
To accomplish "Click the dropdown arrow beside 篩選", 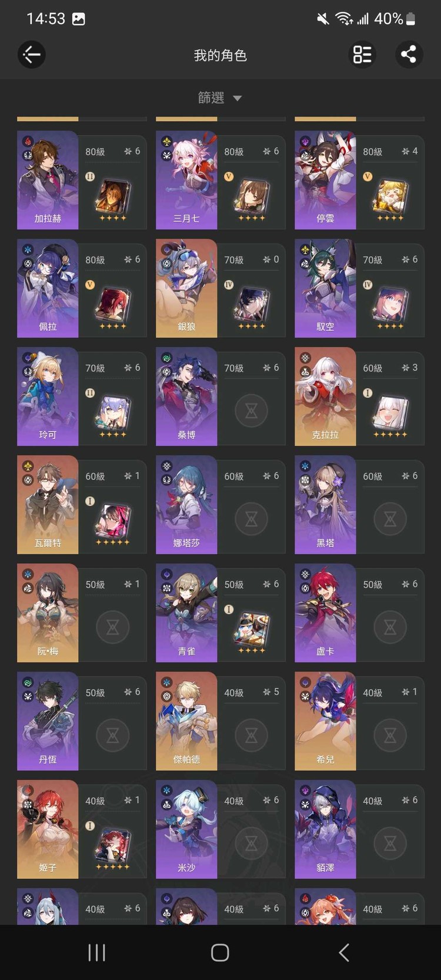I will coord(238,98).
